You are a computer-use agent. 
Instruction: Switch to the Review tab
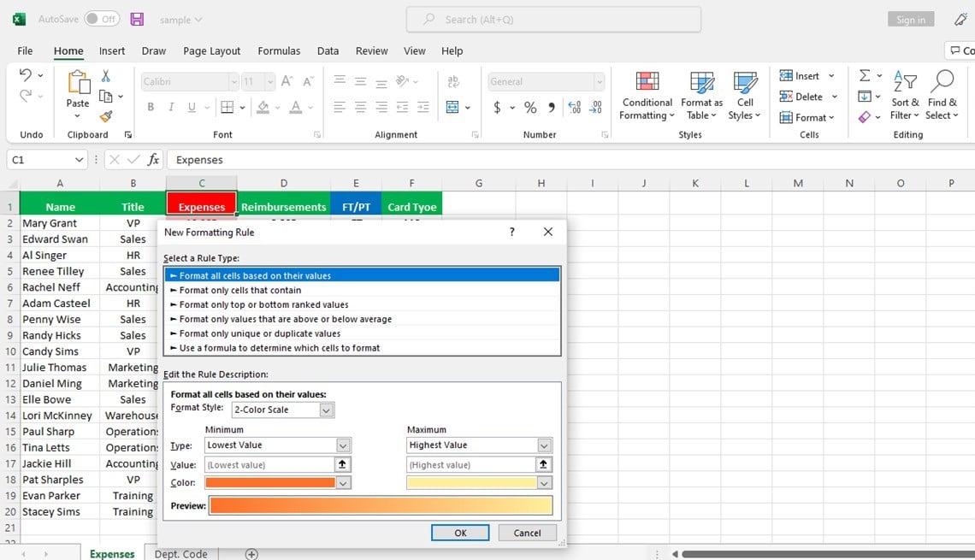(372, 51)
